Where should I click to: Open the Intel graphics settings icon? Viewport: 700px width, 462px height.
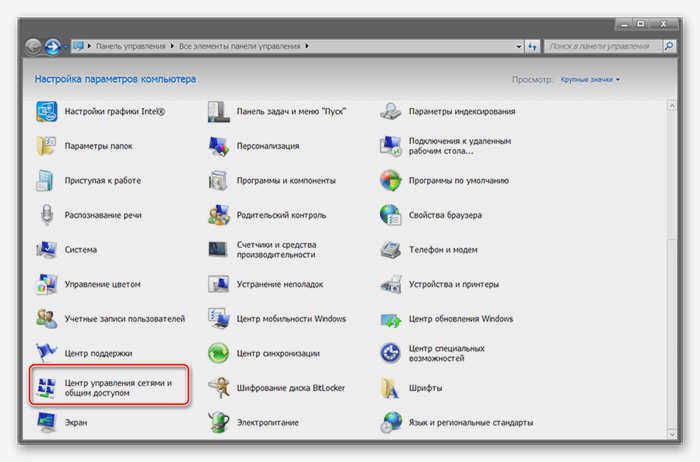pos(46,112)
